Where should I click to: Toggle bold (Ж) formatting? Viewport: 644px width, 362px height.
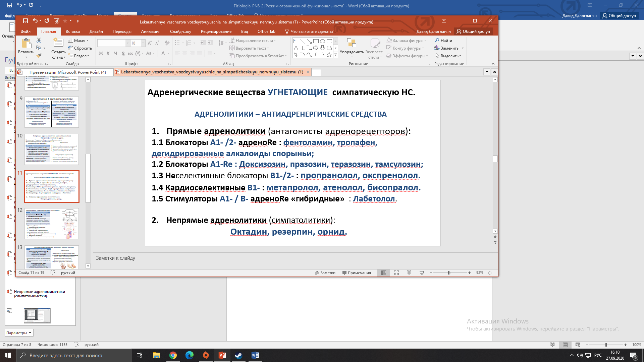101,53
